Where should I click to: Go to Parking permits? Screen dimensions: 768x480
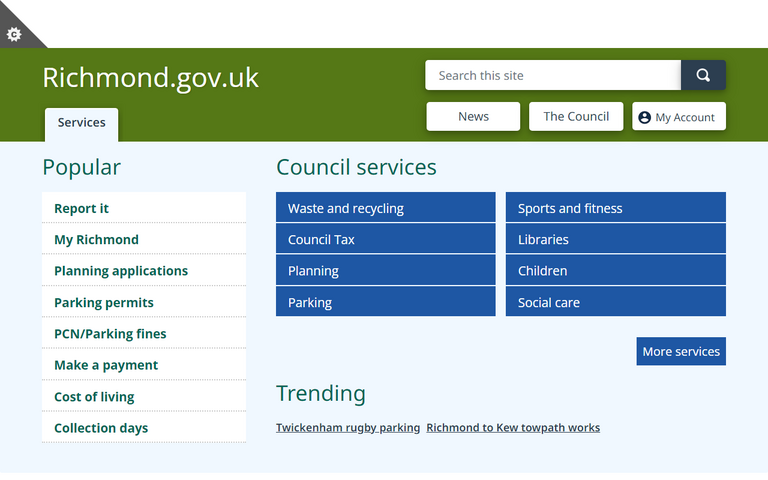(104, 302)
